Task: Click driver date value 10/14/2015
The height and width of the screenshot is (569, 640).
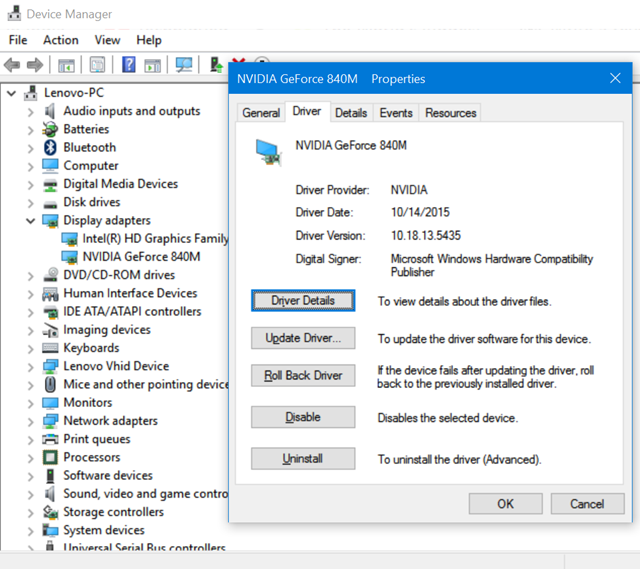Action: click(420, 212)
